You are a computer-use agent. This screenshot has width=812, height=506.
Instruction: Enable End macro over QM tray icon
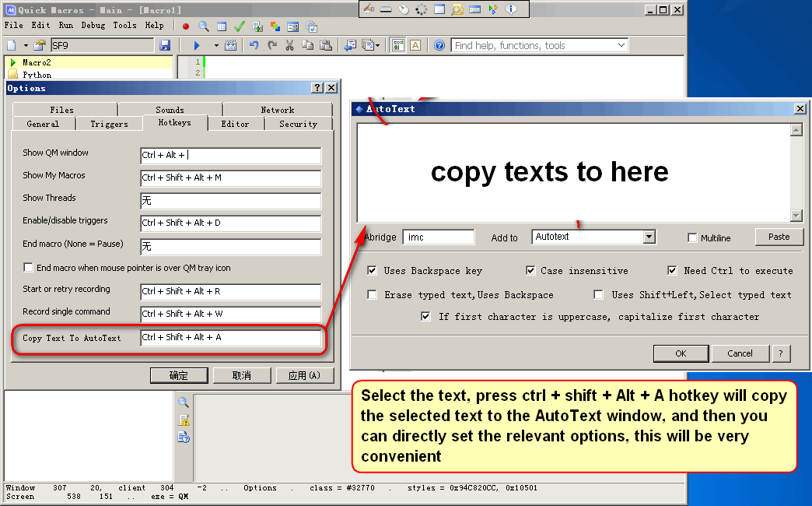point(29,268)
